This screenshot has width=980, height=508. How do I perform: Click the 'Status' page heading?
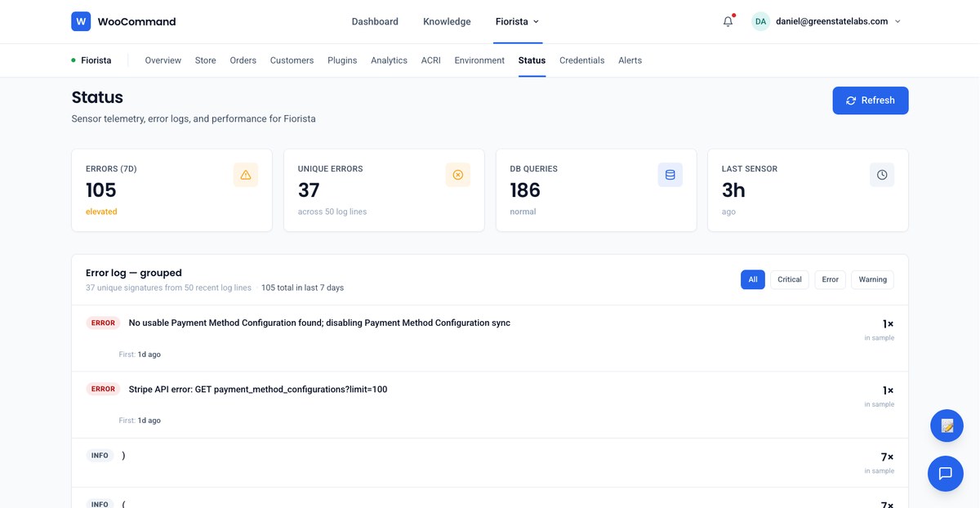coord(97,97)
